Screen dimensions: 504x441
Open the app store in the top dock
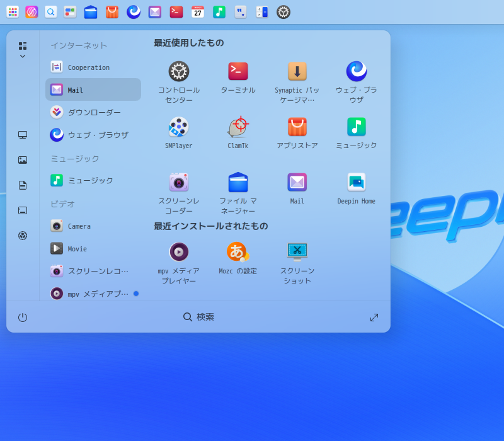pyautogui.click(x=112, y=12)
